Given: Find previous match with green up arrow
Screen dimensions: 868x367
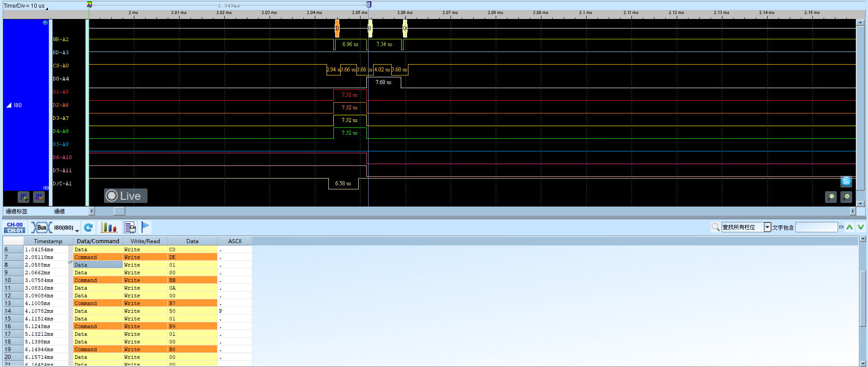Looking at the screenshot, I should coord(850,227).
